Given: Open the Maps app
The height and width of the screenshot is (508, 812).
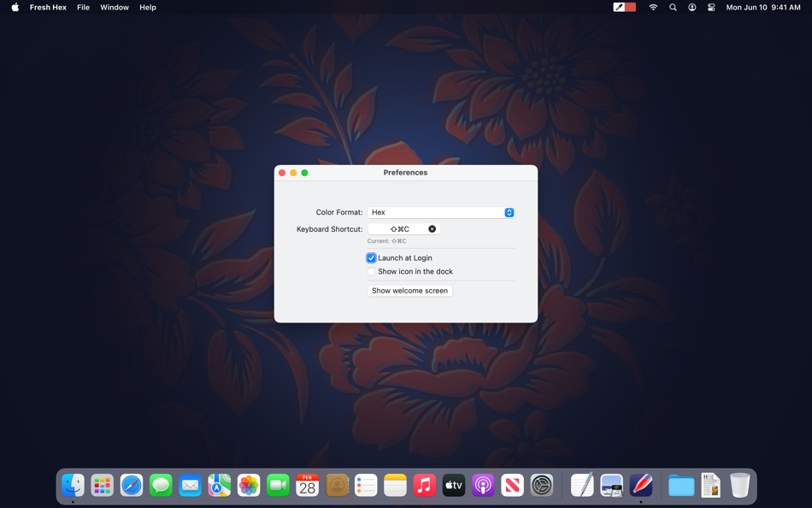Looking at the screenshot, I should tap(218, 485).
